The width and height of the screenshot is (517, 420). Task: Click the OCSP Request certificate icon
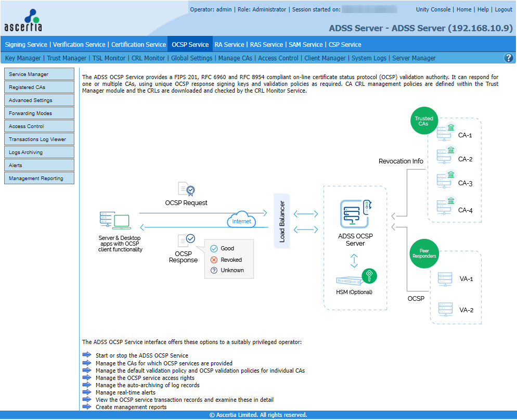pos(186,189)
